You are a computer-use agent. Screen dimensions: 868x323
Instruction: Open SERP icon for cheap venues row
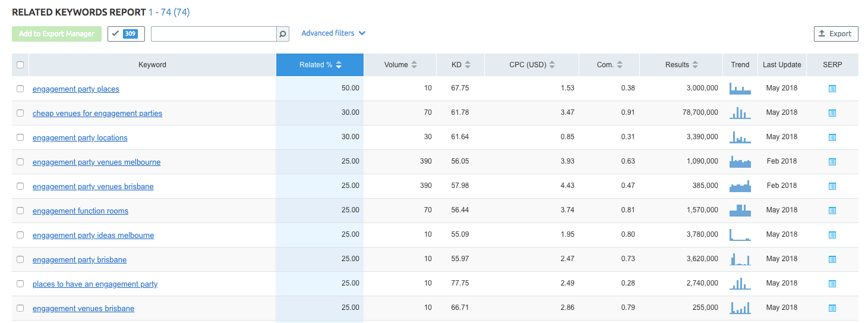(x=832, y=113)
